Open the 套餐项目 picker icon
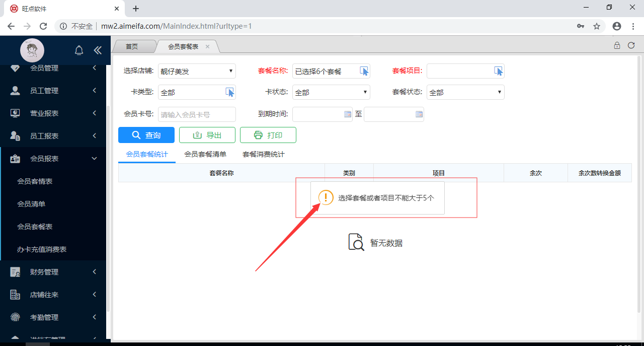The height and width of the screenshot is (346, 644). coord(499,71)
